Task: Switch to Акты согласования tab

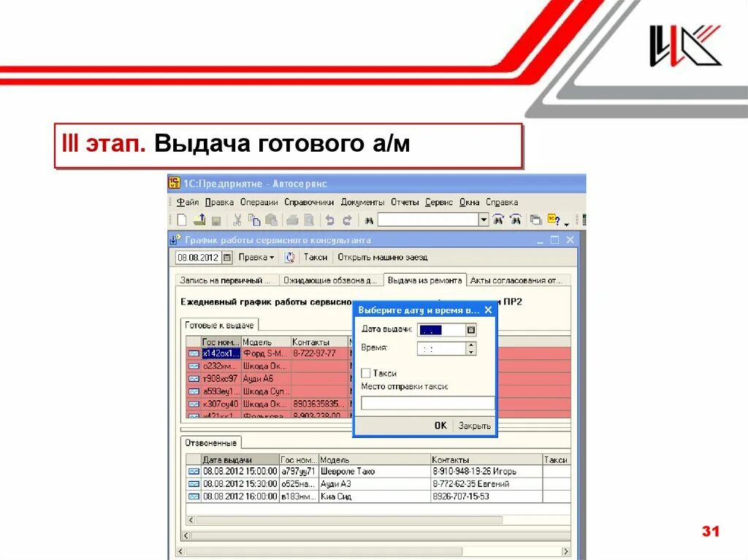Action: (519, 280)
